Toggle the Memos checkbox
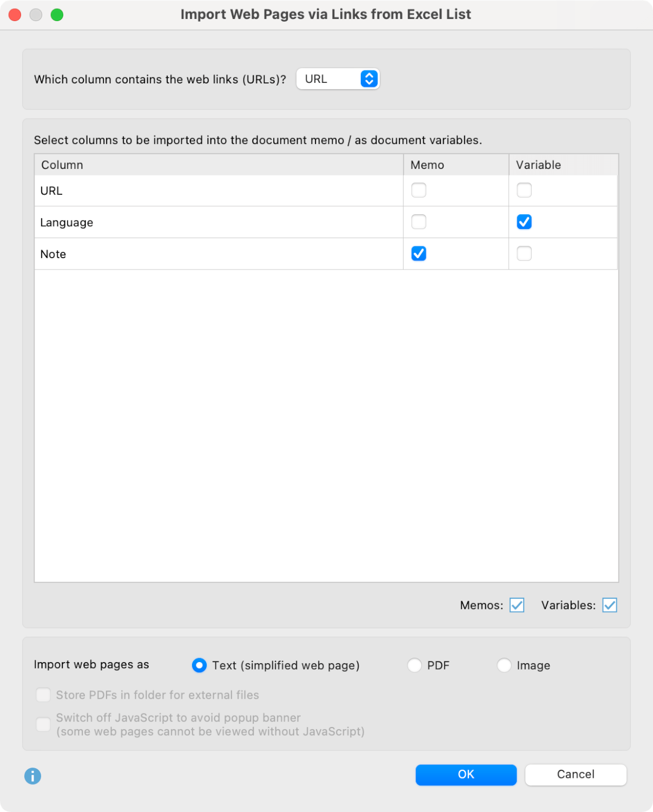The height and width of the screenshot is (812, 653). point(517,605)
